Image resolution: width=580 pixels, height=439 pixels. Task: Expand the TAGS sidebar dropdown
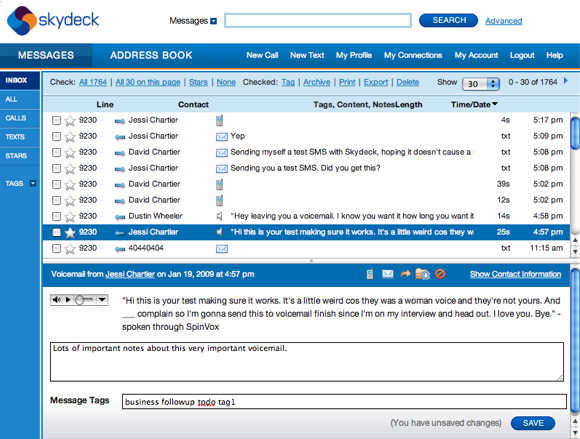click(x=33, y=183)
